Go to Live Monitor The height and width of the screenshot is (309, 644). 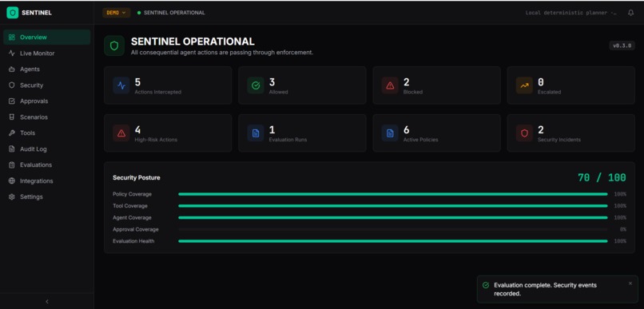[47, 53]
